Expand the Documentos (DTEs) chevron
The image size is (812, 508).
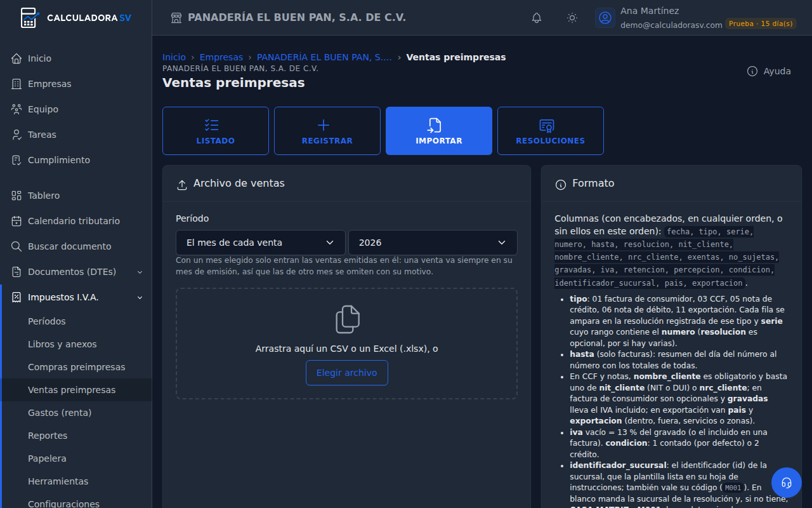pos(140,272)
